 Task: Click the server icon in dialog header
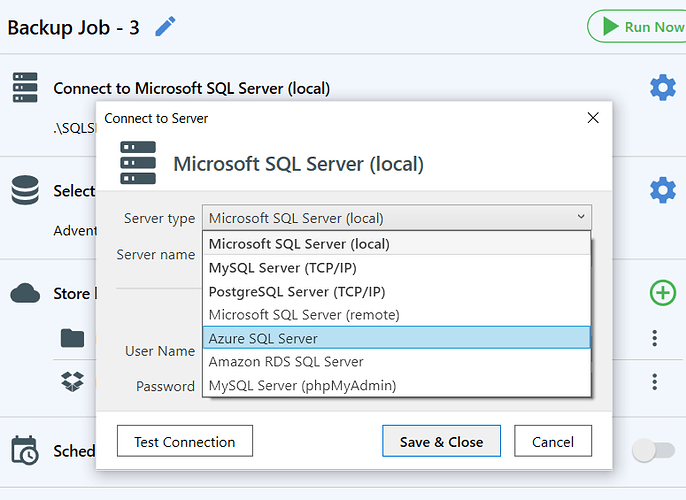coord(138,163)
